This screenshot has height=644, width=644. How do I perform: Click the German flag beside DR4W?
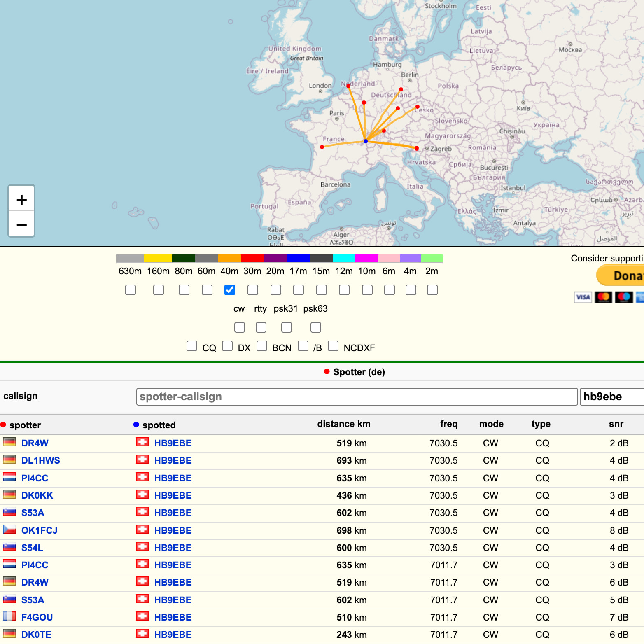(x=9, y=443)
